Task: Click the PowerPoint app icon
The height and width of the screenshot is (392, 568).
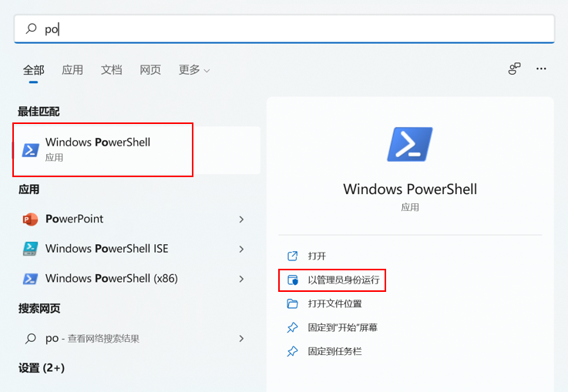Action: [30, 219]
